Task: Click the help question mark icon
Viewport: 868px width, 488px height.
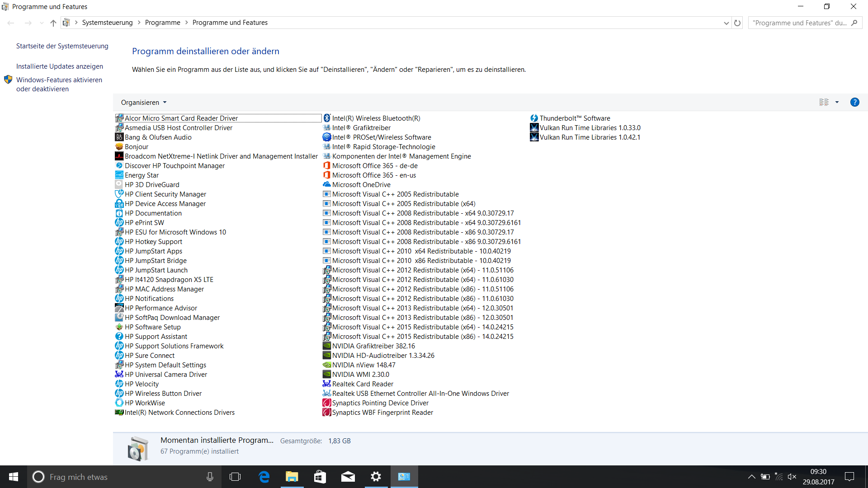Action: point(854,102)
